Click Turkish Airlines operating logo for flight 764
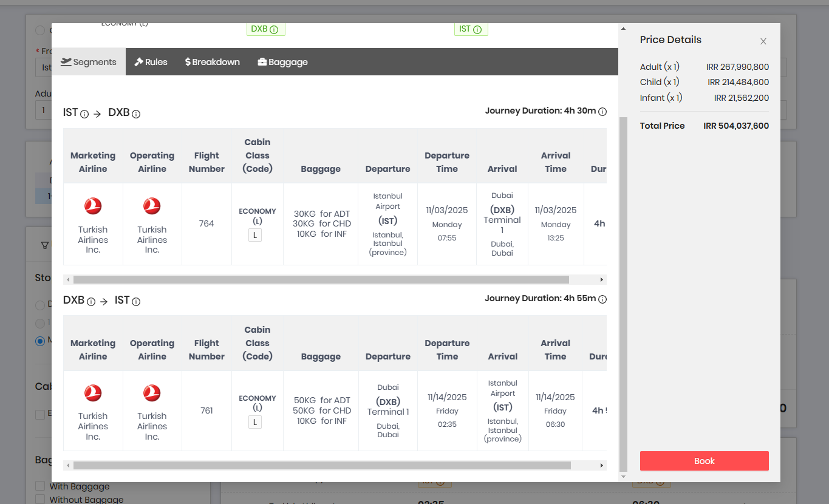Screen dimensions: 829x504 (152, 206)
